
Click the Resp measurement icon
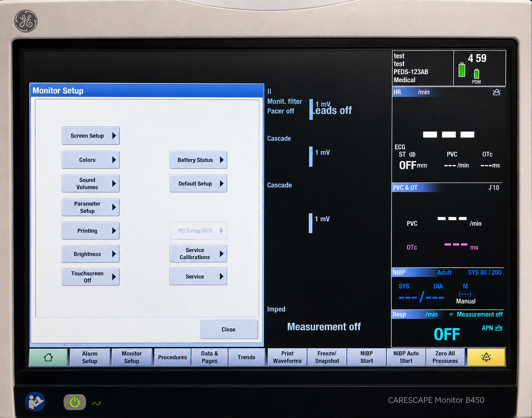(x=451, y=315)
